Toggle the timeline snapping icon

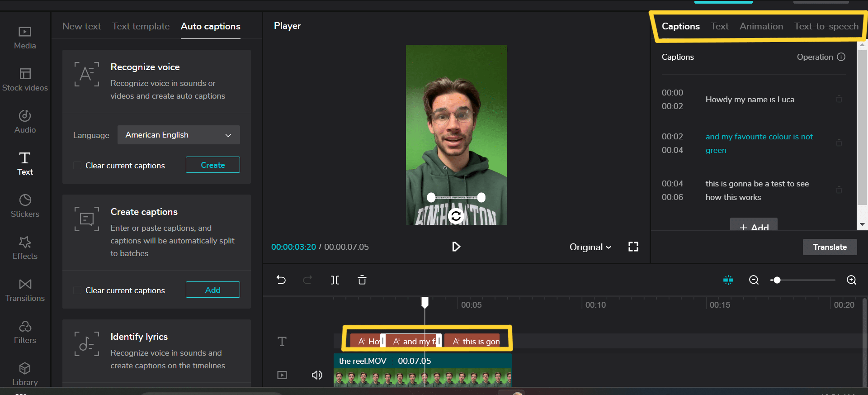pos(728,280)
